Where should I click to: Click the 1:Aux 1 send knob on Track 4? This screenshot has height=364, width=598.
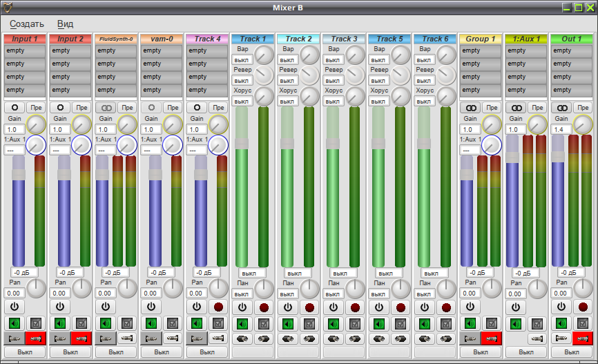pos(218,145)
